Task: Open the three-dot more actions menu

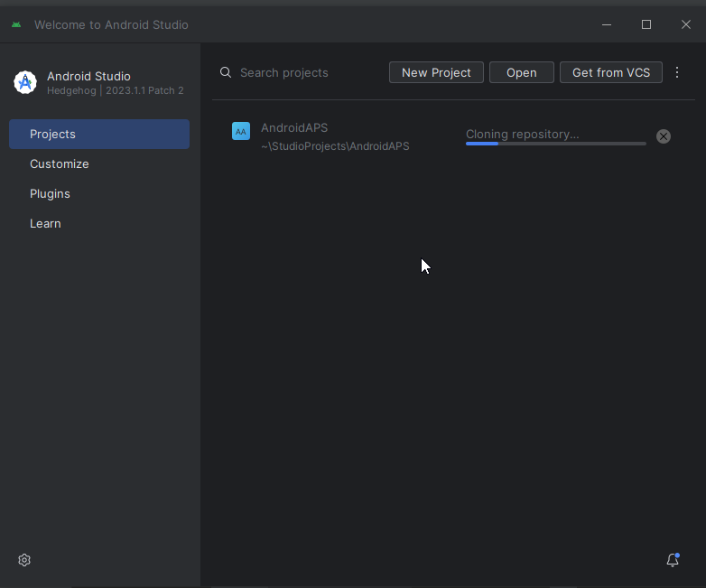Action: [x=677, y=72]
